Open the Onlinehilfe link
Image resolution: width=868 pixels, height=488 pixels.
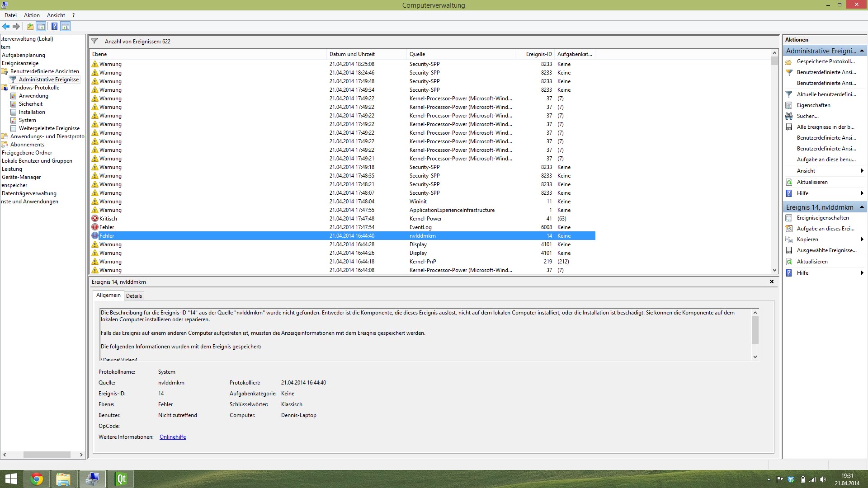click(x=173, y=437)
